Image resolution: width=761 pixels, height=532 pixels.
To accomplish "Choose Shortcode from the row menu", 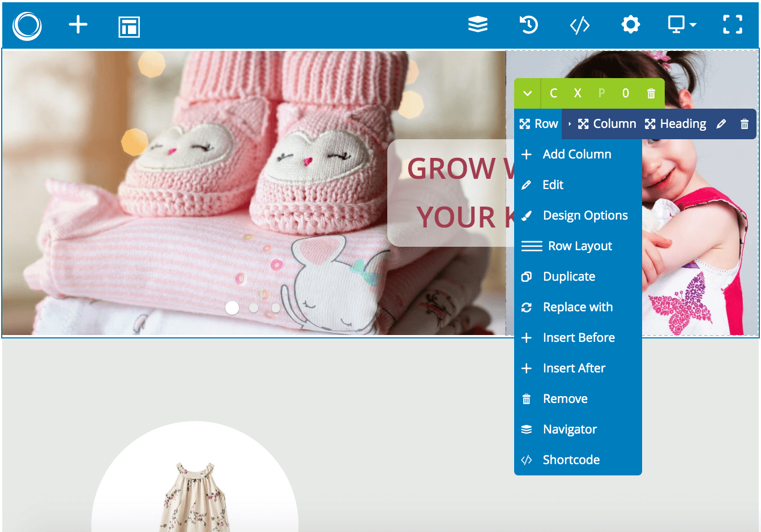I will pyautogui.click(x=571, y=460).
